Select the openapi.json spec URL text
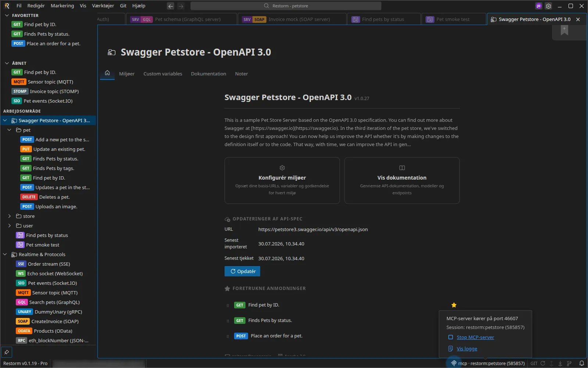588x368 pixels. point(313,229)
